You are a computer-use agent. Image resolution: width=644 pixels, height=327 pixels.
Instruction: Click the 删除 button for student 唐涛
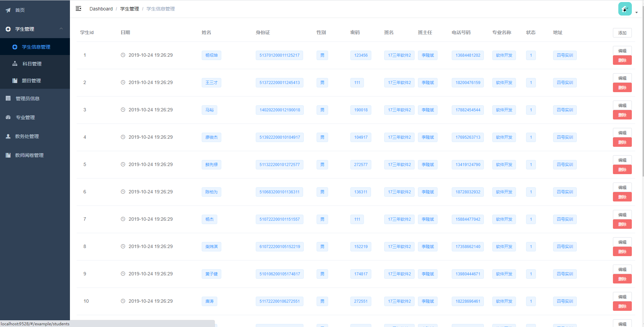[x=622, y=306]
